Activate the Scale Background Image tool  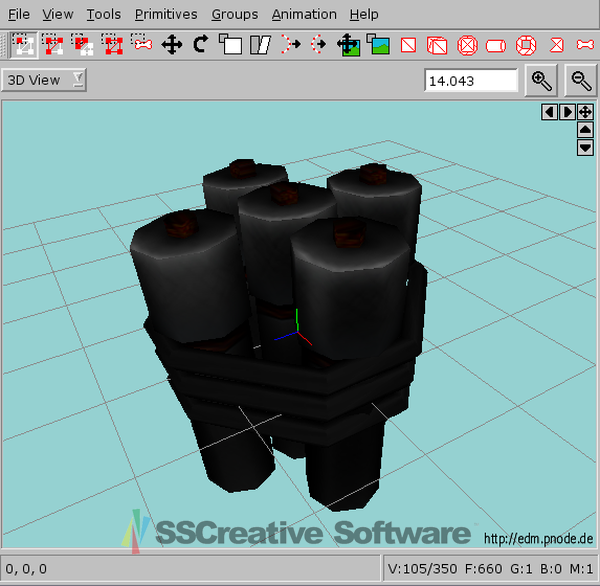(378, 45)
